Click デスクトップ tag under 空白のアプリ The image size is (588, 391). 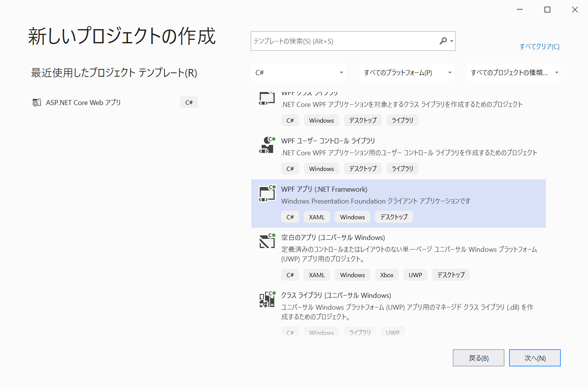coord(451,275)
